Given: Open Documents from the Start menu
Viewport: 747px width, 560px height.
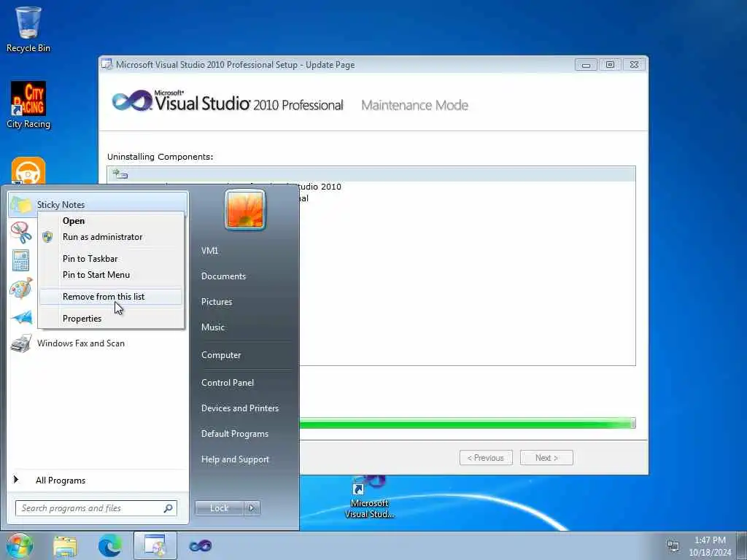Looking at the screenshot, I should coord(223,276).
